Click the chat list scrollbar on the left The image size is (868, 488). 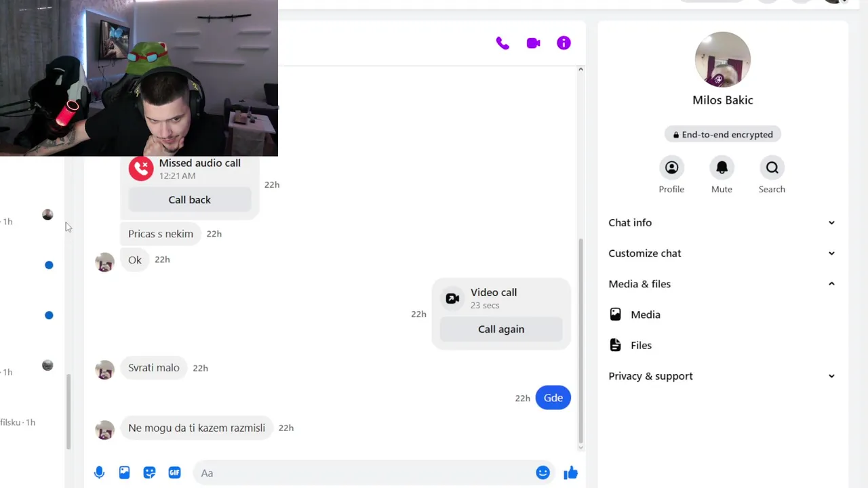coord(68,411)
